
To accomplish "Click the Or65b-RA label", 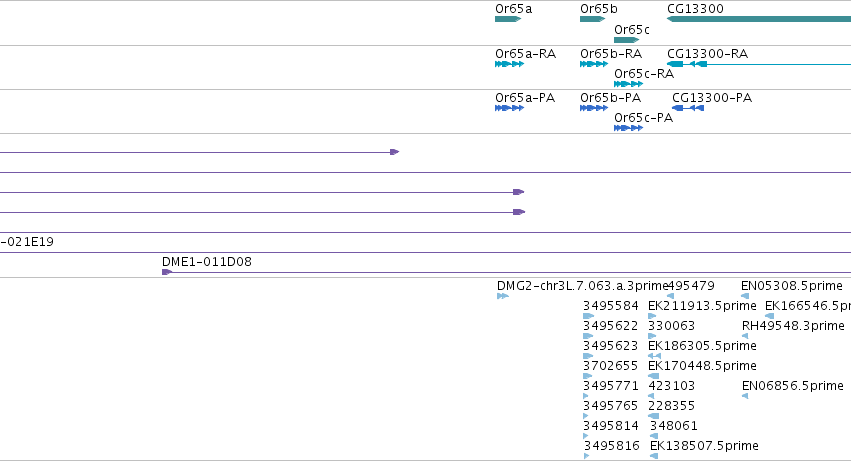I will [x=611, y=54].
